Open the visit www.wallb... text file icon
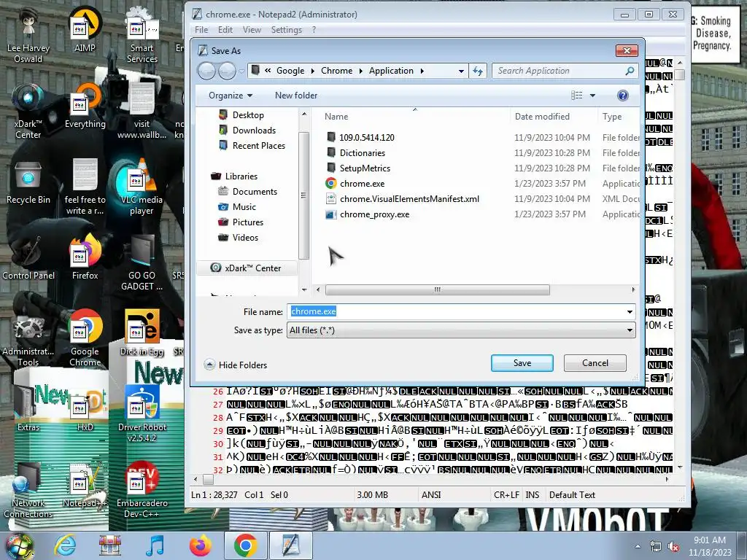 click(x=142, y=112)
